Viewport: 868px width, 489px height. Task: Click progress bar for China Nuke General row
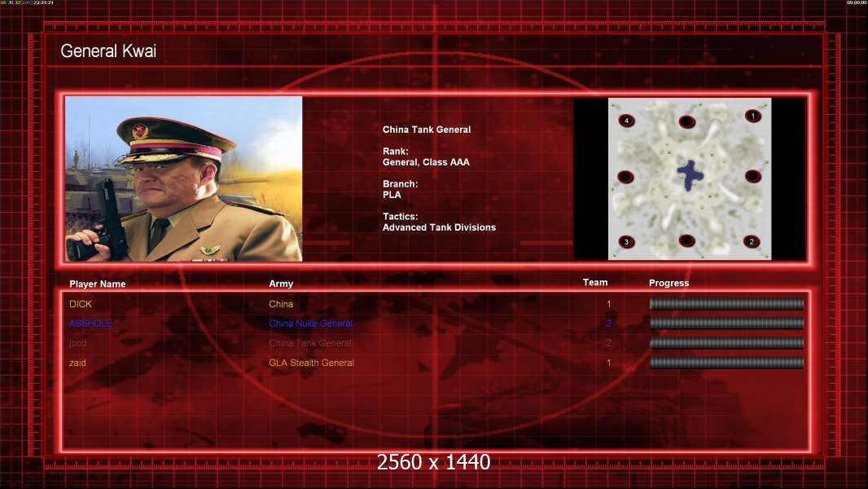[726, 324]
